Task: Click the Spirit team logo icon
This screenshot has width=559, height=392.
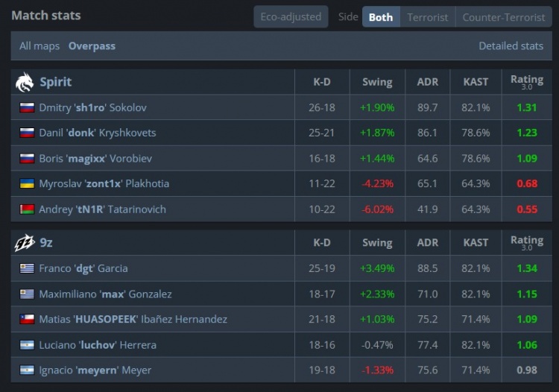Action: click(25, 82)
